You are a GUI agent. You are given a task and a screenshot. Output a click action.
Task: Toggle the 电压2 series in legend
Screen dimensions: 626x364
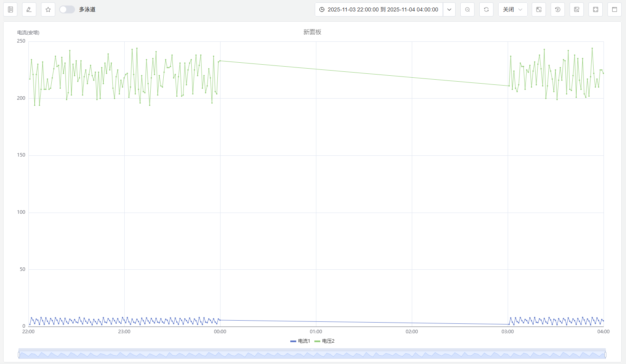tap(325, 341)
